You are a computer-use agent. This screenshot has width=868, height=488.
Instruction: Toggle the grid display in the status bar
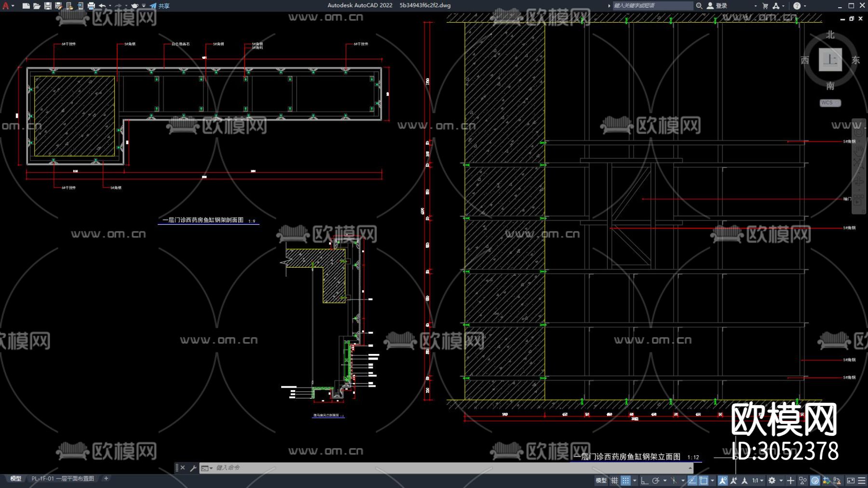click(614, 480)
